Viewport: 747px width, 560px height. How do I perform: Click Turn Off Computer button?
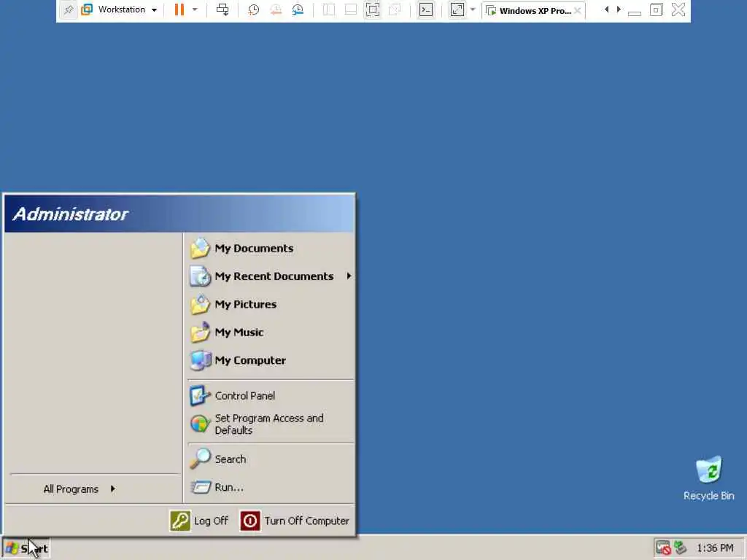coord(295,521)
